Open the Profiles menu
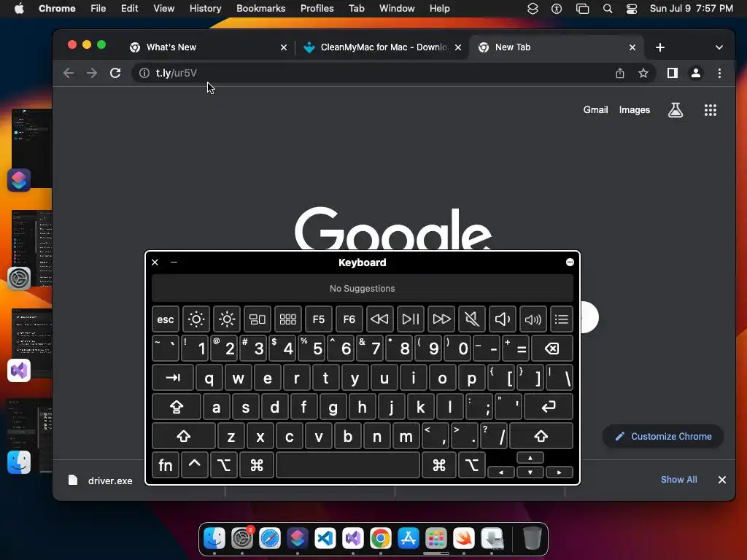The width and height of the screenshot is (747, 560). pyautogui.click(x=317, y=8)
